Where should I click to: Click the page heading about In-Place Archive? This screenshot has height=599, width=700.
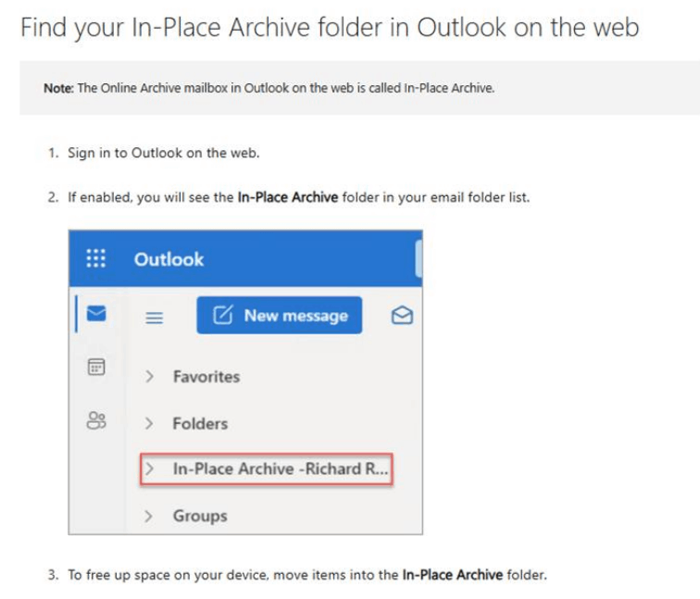330,27
